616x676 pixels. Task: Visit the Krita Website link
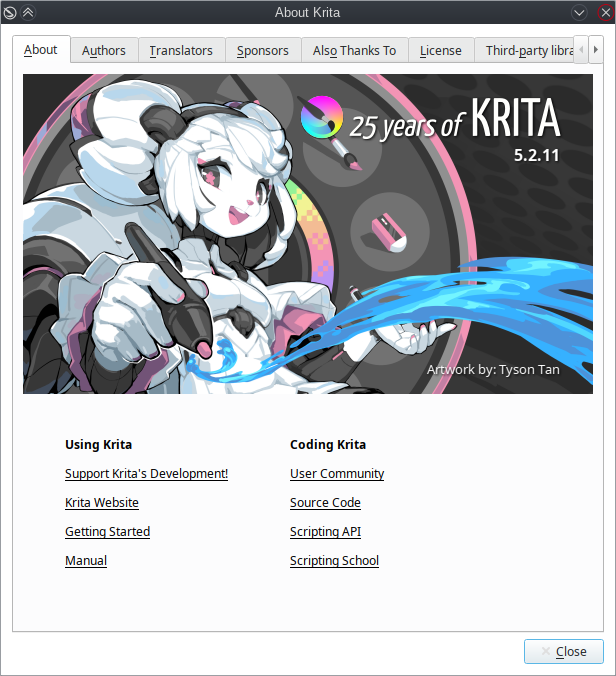coord(102,503)
